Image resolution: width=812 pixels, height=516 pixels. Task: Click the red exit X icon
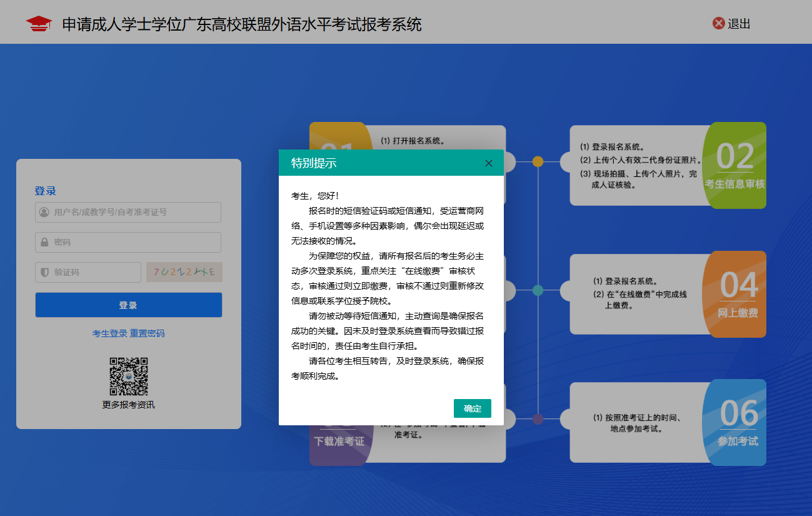point(718,24)
